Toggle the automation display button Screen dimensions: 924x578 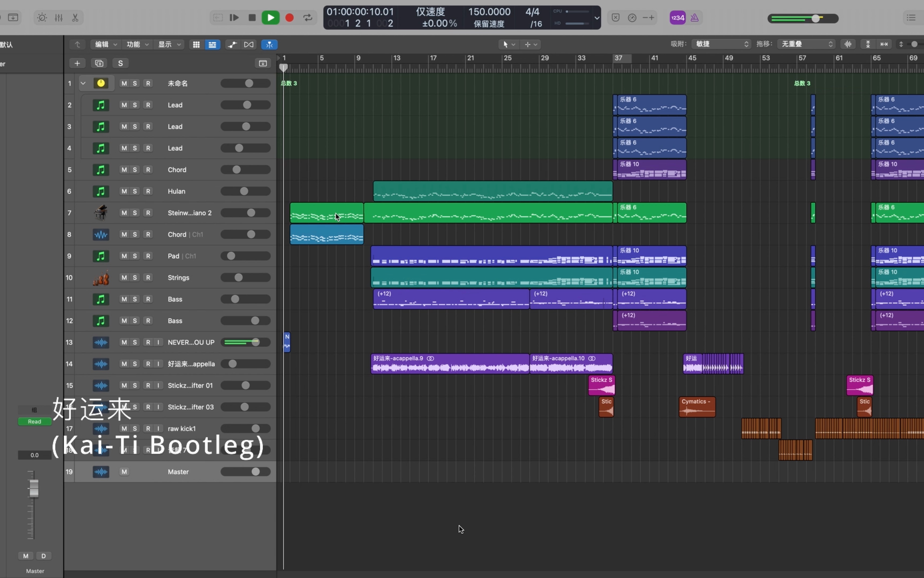[232, 44]
